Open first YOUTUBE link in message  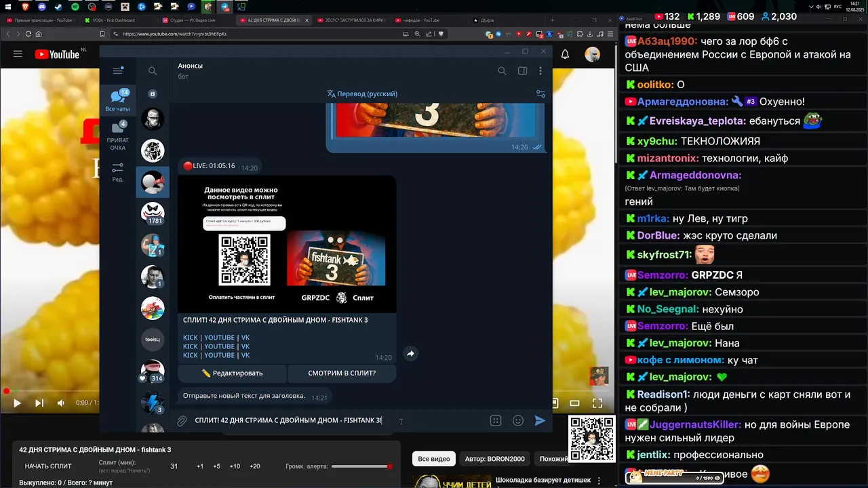coord(220,338)
